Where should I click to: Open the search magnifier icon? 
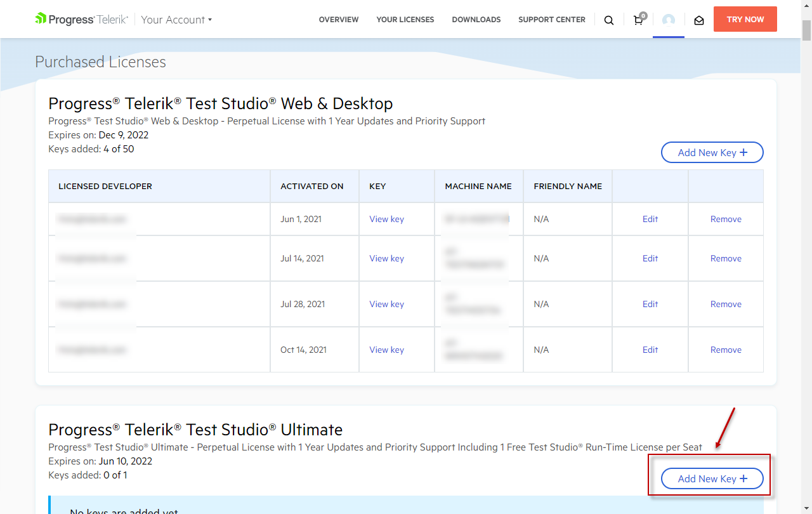point(609,20)
